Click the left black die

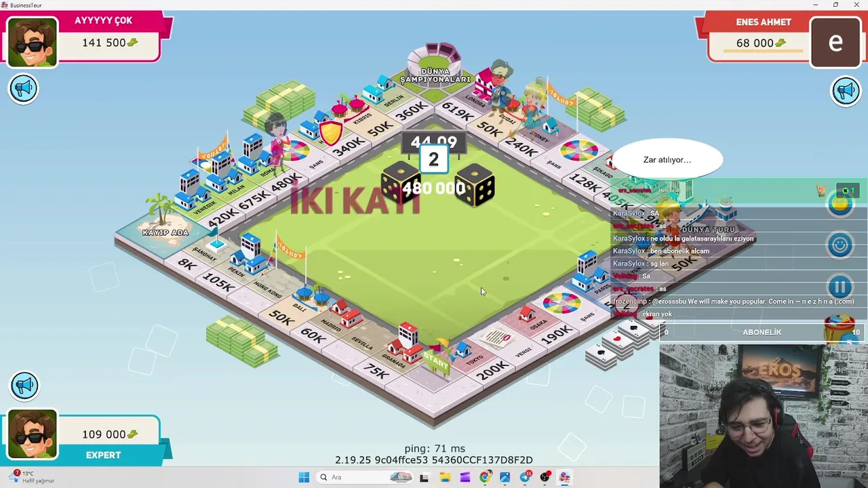(x=400, y=183)
